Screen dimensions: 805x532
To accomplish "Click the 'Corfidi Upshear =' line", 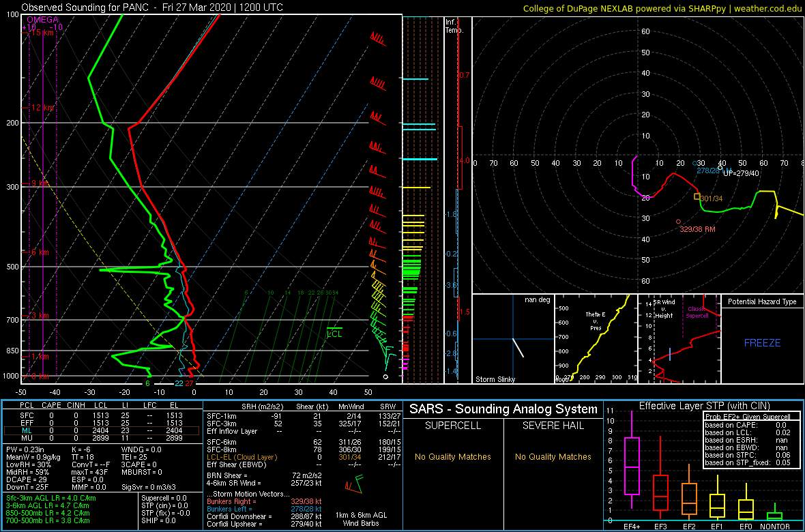I will pyautogui.click(x=264, y=524).
